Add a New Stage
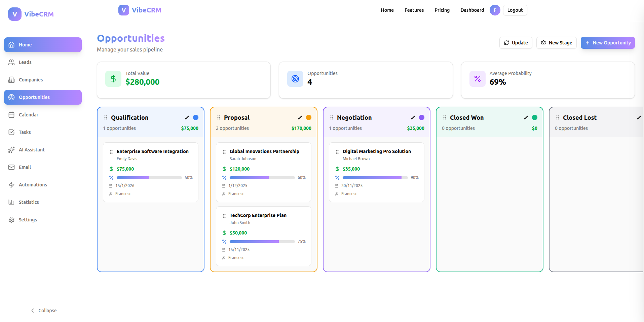This screenshot has height=322, width=644. pyautogui.click(x=556, y=43)
